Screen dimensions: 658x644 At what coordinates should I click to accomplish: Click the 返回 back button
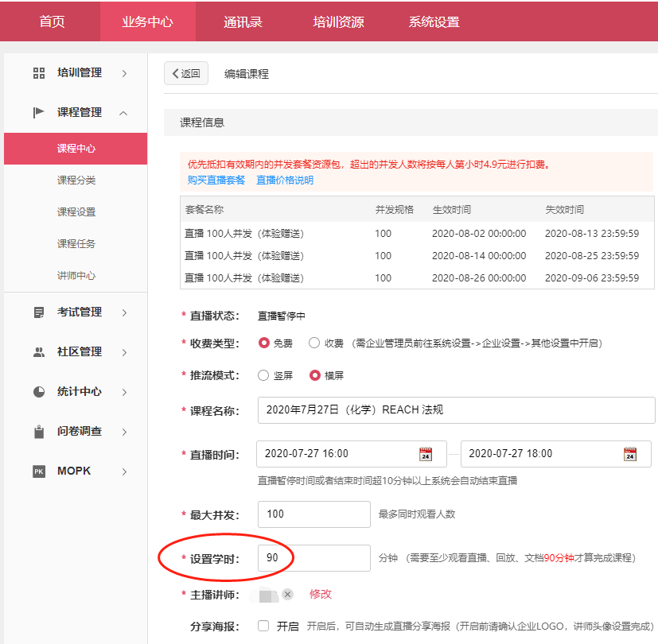point(186,73)
